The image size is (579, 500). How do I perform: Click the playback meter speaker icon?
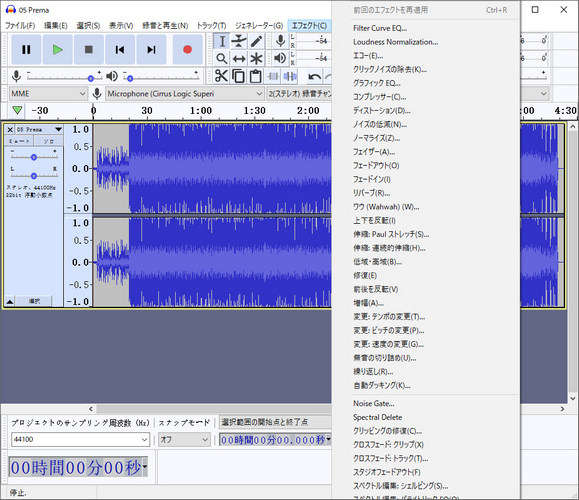pyautogui.click(x=280, y=58)
